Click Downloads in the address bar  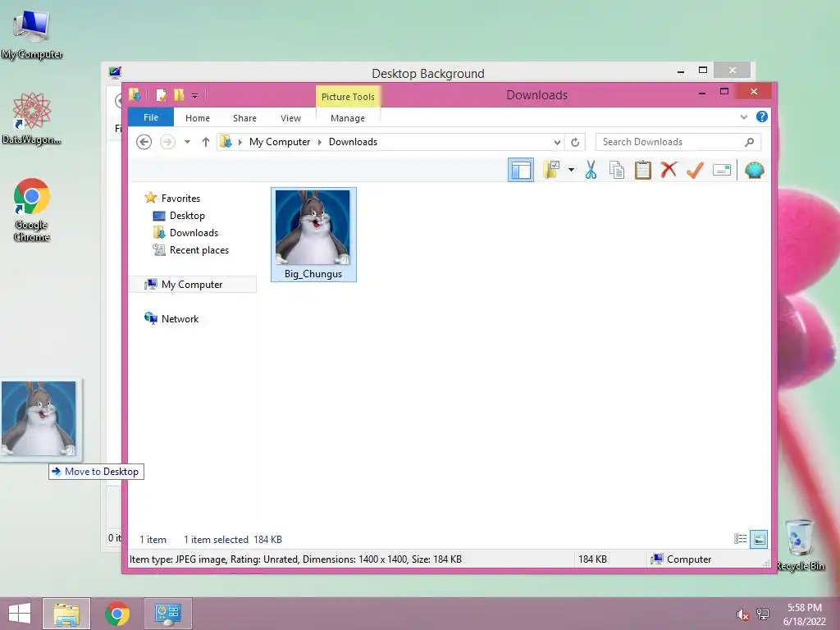[353, 142]
